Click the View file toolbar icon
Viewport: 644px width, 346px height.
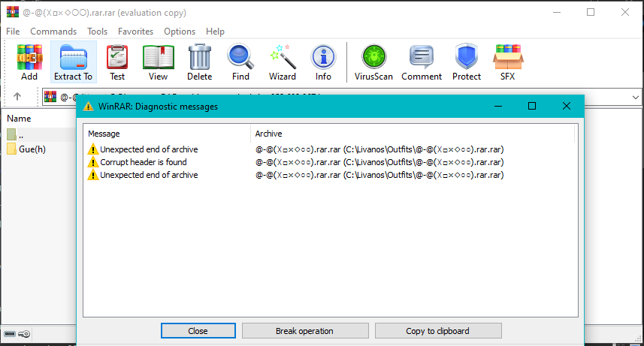158,62
